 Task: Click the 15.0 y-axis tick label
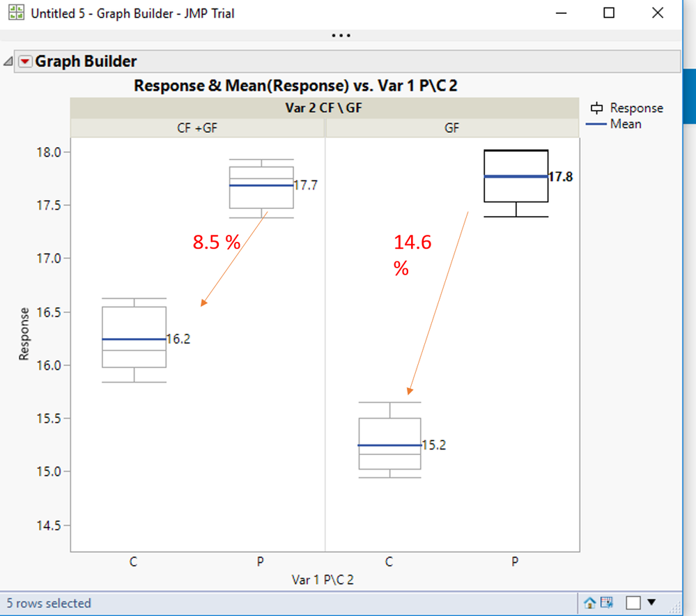pos(48,471)
